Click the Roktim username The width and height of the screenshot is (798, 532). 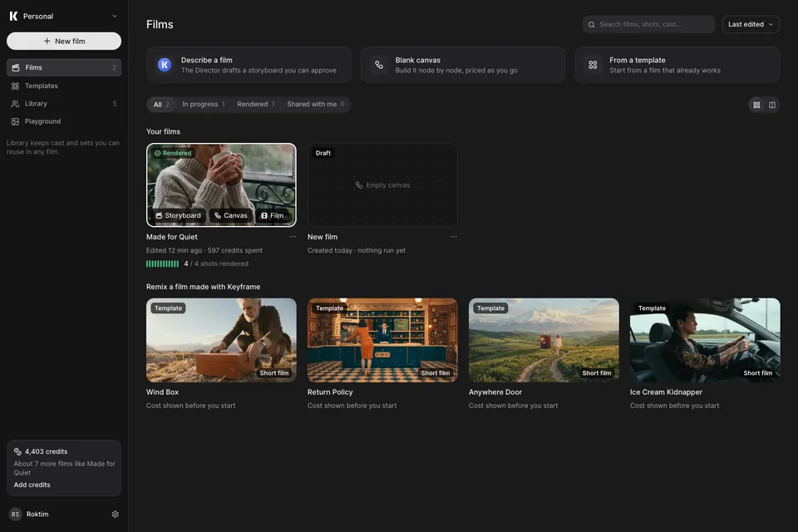click(37, 515)
